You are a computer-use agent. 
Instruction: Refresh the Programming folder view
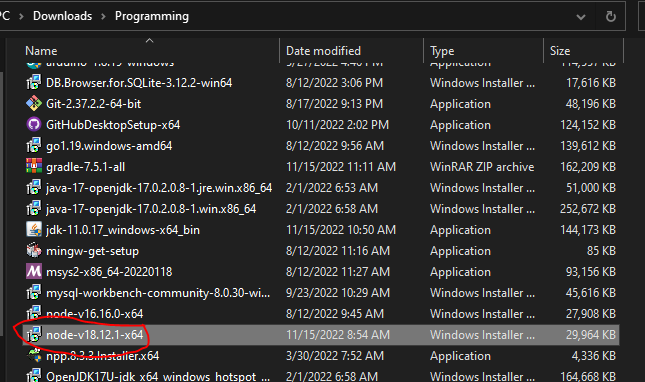click(611, 16)
